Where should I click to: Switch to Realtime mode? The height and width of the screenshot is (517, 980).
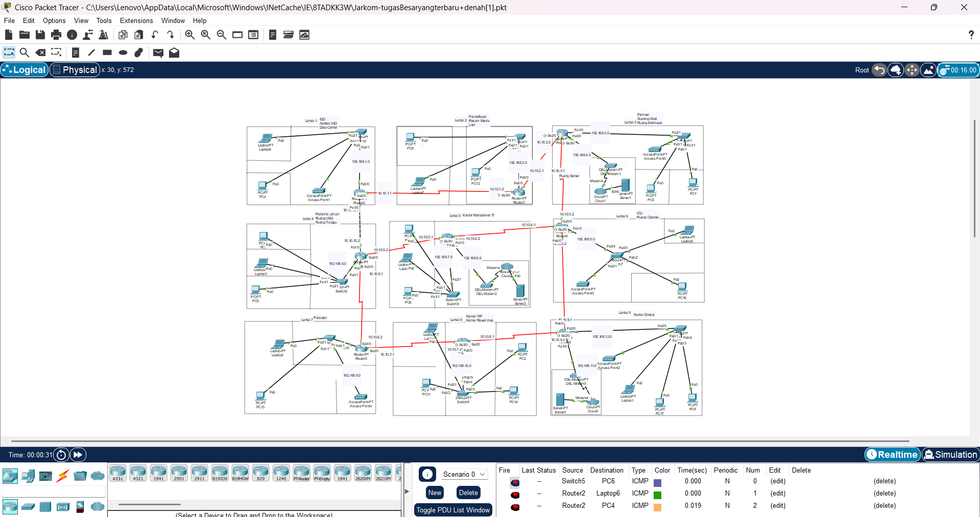[892, 454]
